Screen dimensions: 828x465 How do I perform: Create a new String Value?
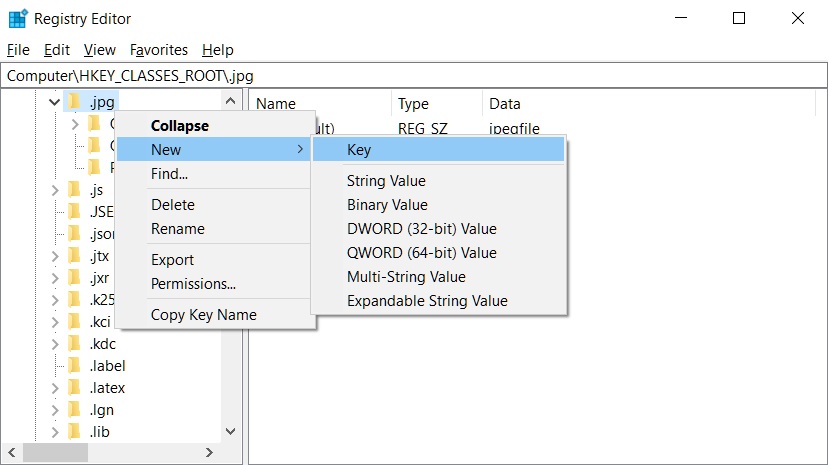coord(439,181)
